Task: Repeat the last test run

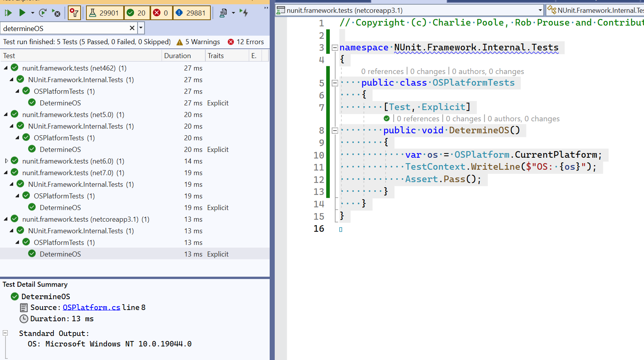Action: click(43, 13)
